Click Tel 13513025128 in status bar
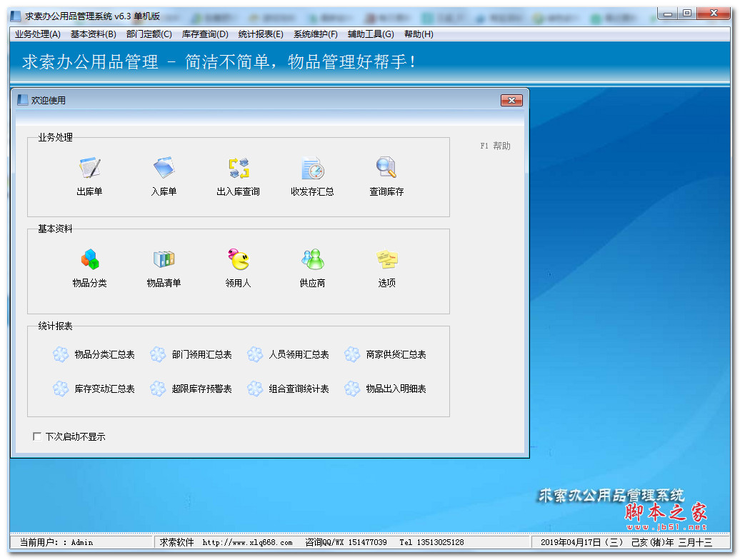740x560 pixels. 431,543
